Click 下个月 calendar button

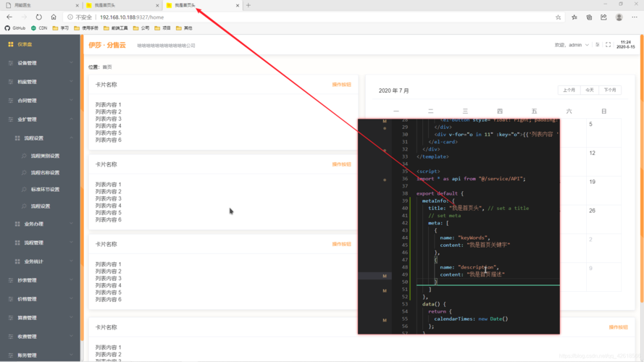(610, 90)
